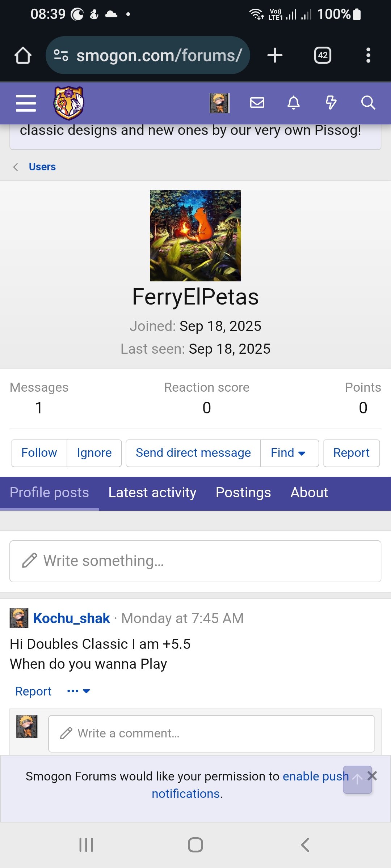Open the Postings tab
Screen dimensions: 391x868
[x=243, y=493]
